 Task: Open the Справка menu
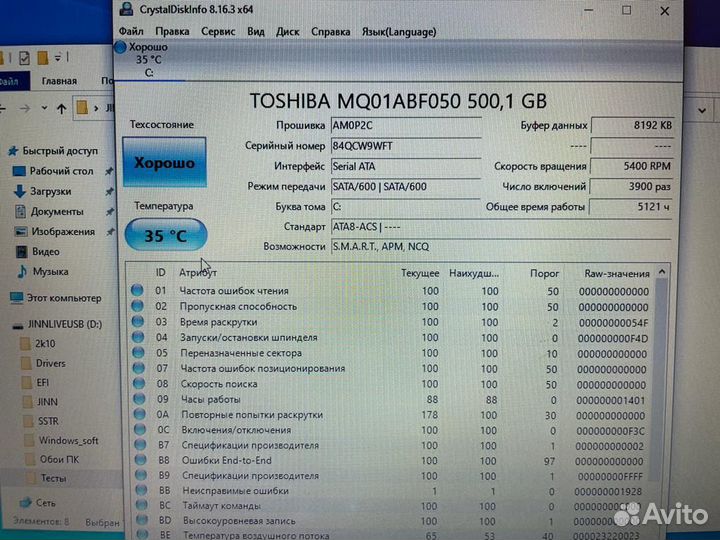click(331, 31)
